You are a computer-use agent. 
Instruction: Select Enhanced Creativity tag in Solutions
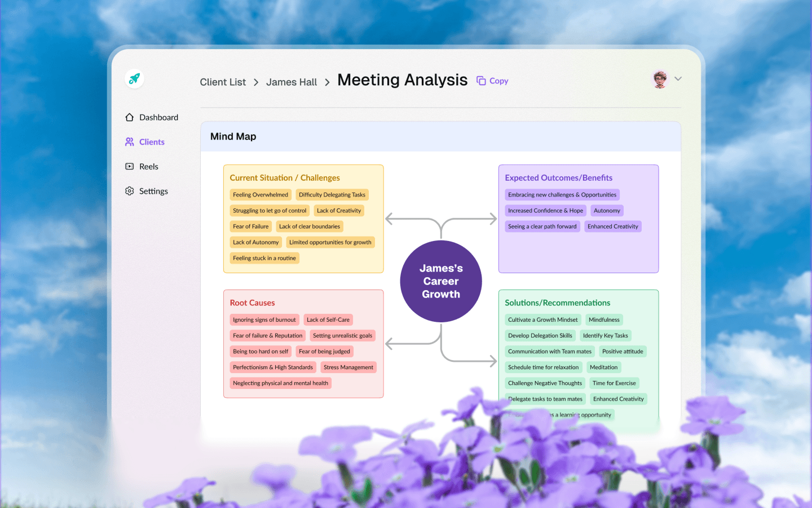click(x=619, y=399)
